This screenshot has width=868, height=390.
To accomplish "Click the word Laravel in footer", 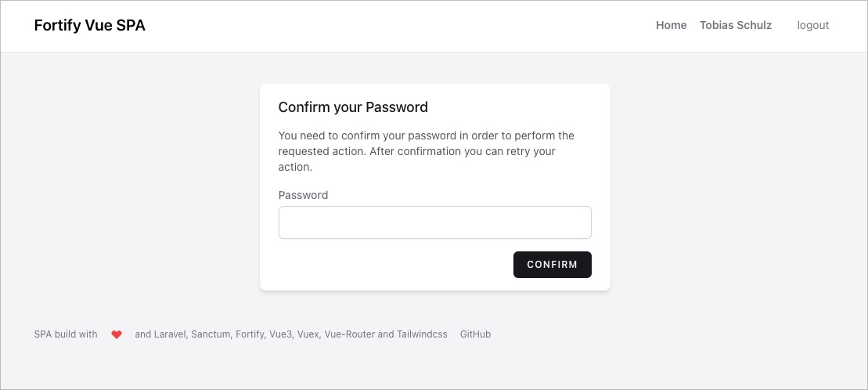I will click(170, 334).
